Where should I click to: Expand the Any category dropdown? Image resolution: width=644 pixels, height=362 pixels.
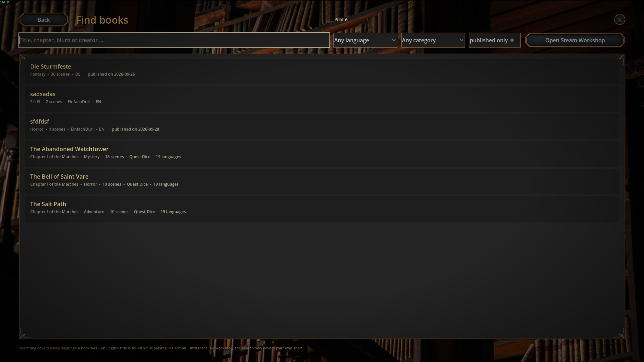point(433,40)
